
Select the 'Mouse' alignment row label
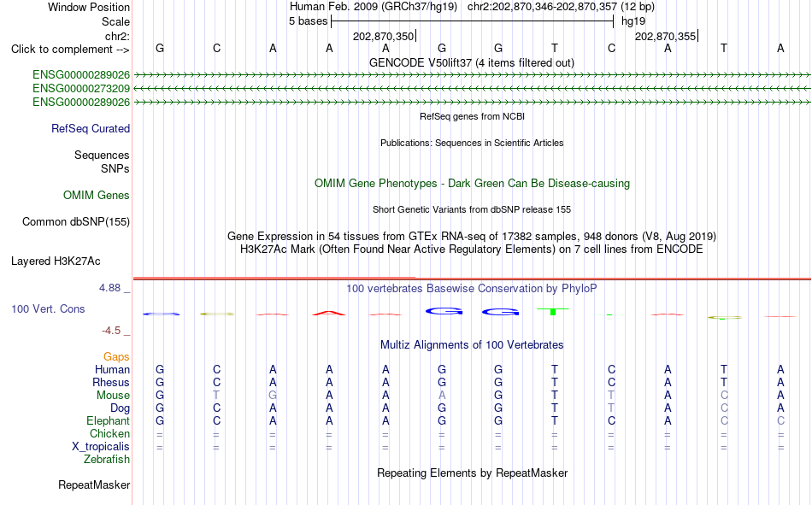coord(113,395)
